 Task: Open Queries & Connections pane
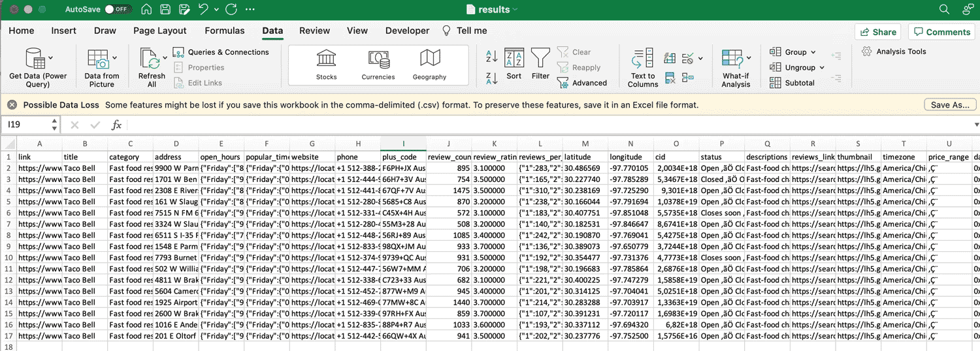tap(221, 52)
